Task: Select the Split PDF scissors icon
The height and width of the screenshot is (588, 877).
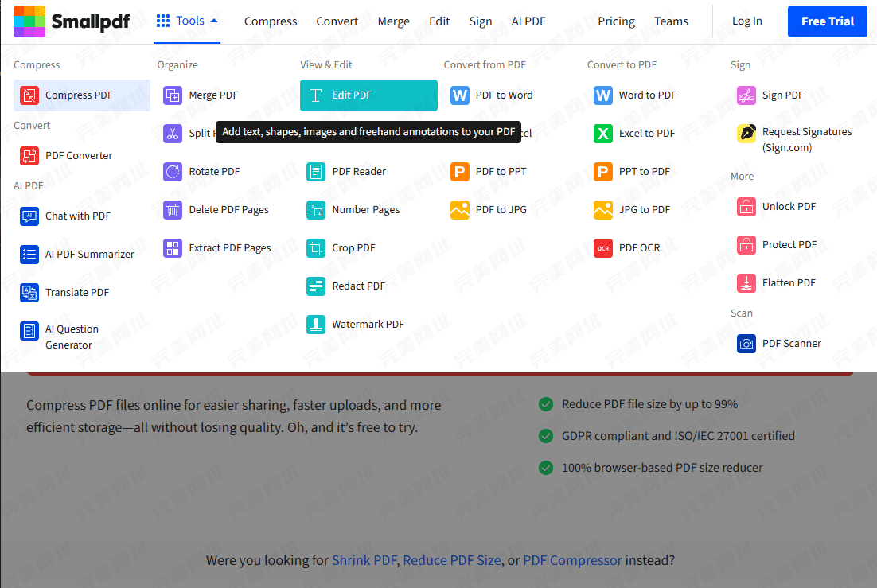Action: tap(172, 133)
